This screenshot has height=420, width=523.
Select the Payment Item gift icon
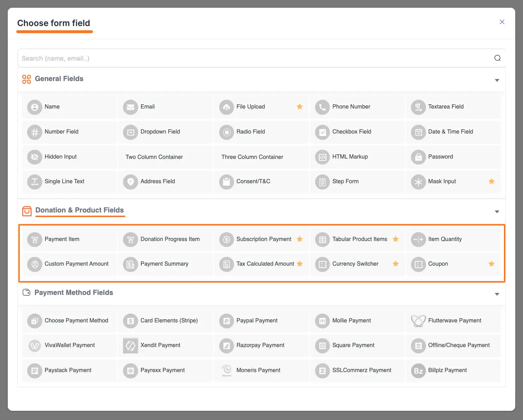[35, 239]
